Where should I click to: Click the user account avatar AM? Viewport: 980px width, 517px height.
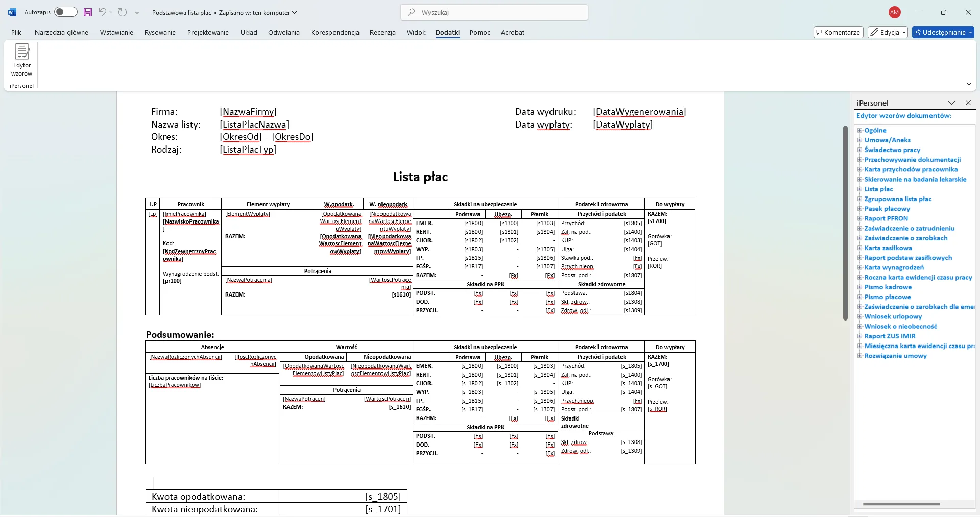click(894, 12)
